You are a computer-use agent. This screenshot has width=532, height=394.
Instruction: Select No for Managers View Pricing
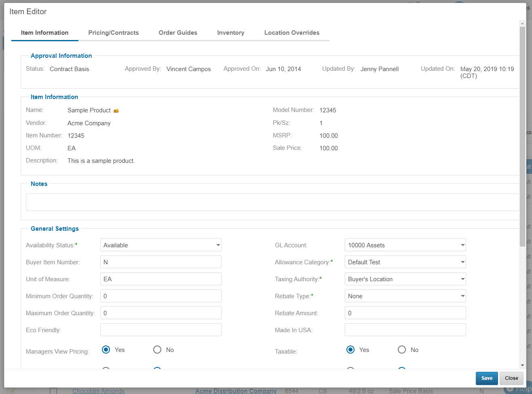tap(157, 350)
